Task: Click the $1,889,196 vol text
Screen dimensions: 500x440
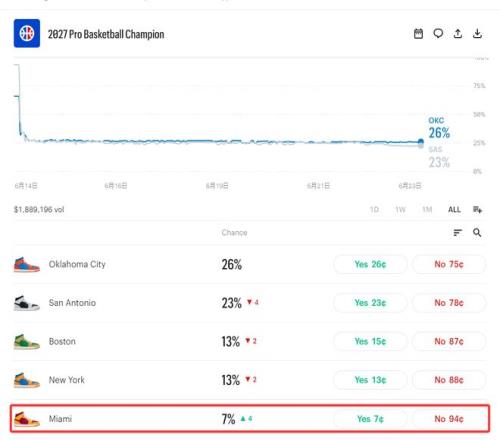Action: click(39, 209)
